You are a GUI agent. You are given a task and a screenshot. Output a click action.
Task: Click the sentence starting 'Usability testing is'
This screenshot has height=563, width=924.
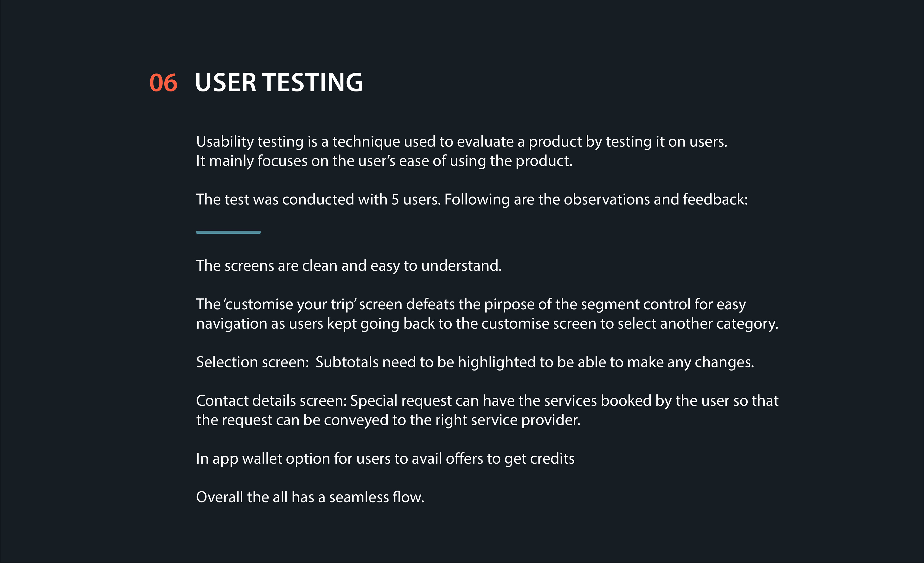point(462,142)
